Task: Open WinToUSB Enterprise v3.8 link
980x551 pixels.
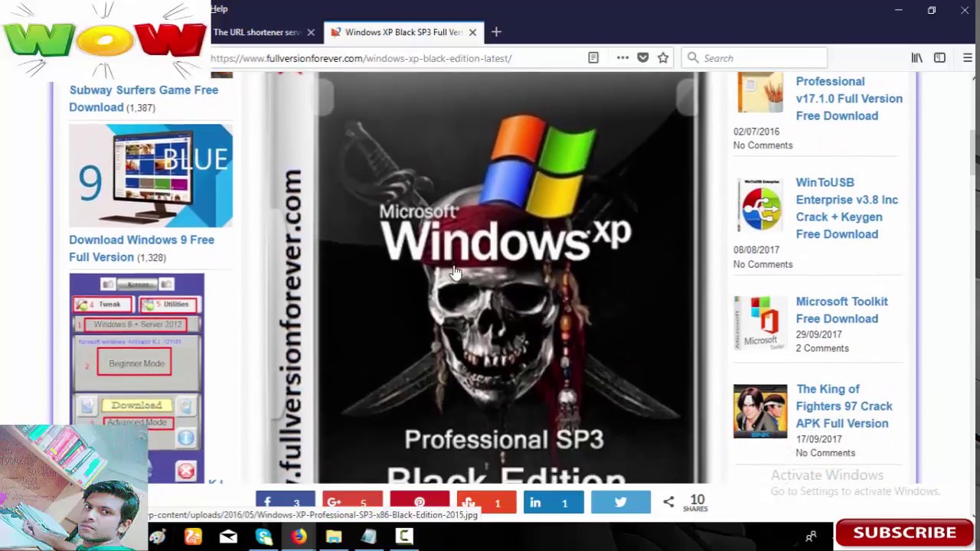Action: [847, 208]
